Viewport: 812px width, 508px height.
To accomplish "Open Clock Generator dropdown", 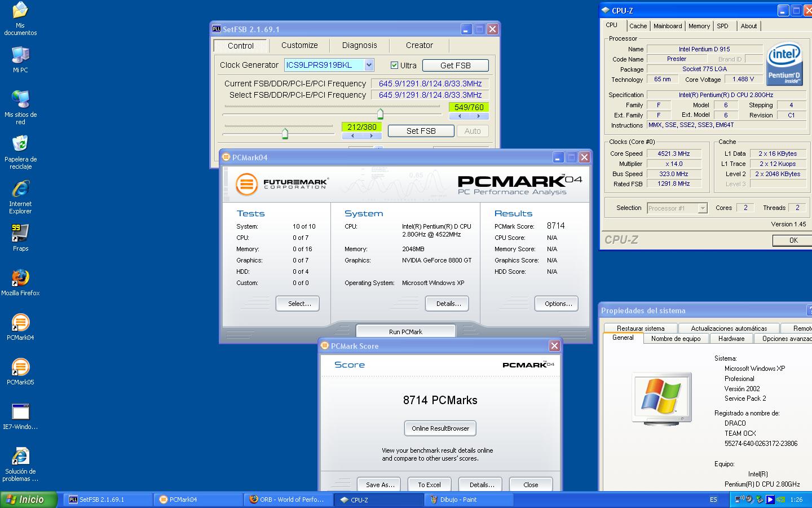I will 369,65.
